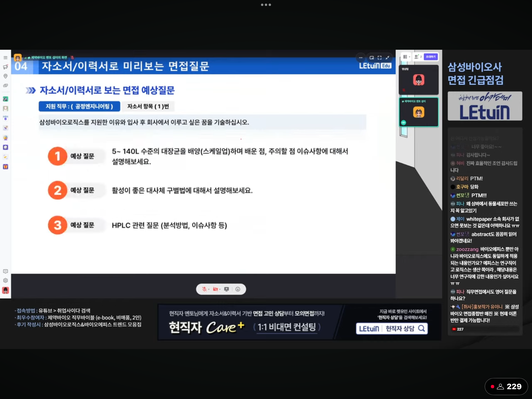This screenshot has height=399, width=532.
Task: Open the settings gear in left sidebar
Action: (x=5, y=281)
